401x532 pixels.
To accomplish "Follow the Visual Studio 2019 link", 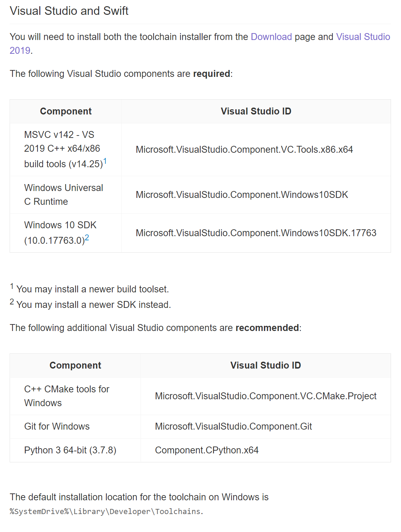I will click(x=363, y=37).
